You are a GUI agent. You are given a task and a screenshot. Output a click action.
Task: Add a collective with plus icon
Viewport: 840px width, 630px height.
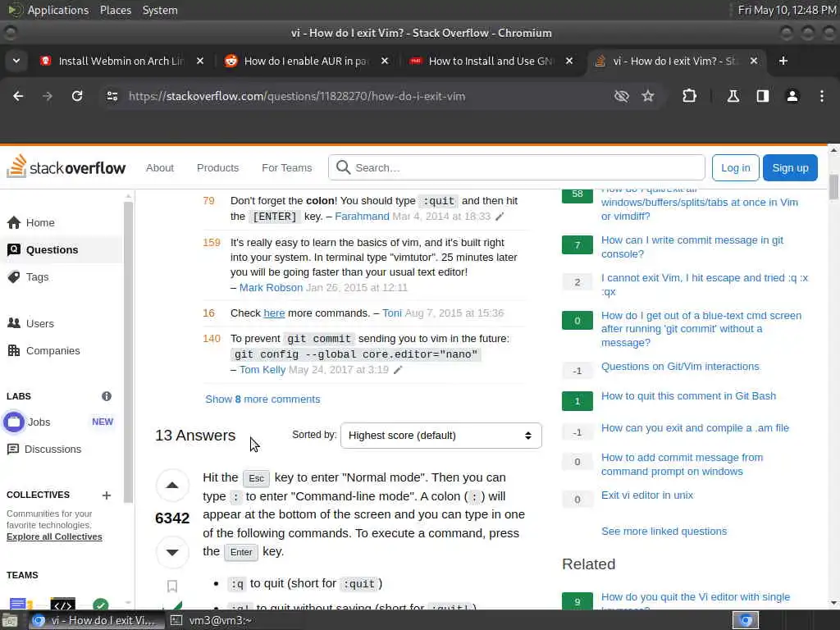coord(107,495)
